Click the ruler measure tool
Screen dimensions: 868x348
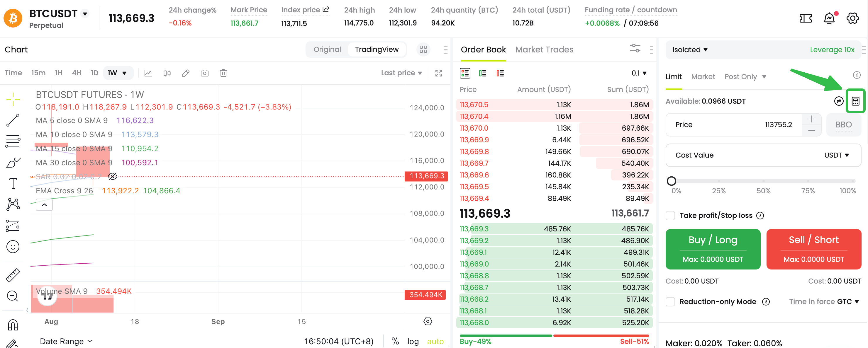pos(13,275)
